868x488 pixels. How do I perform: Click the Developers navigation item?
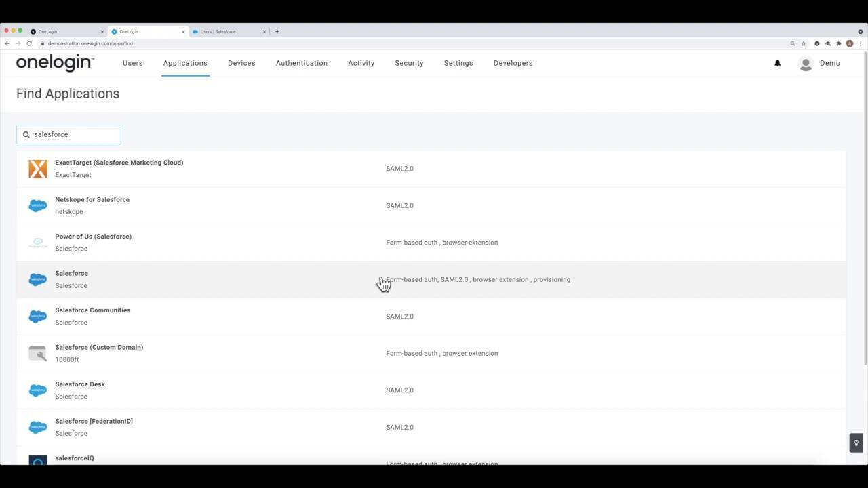click(x=513, y=63)
